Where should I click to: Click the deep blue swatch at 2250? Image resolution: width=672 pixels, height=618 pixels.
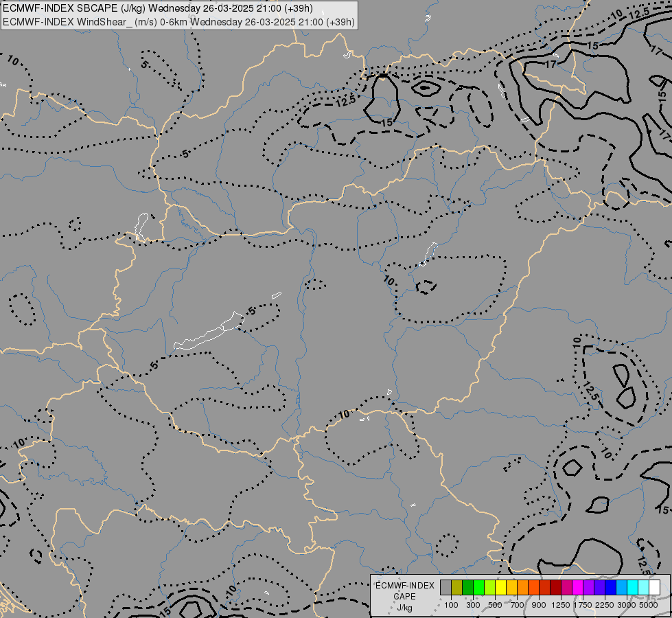pyautogui.click(x=610, y=588)
